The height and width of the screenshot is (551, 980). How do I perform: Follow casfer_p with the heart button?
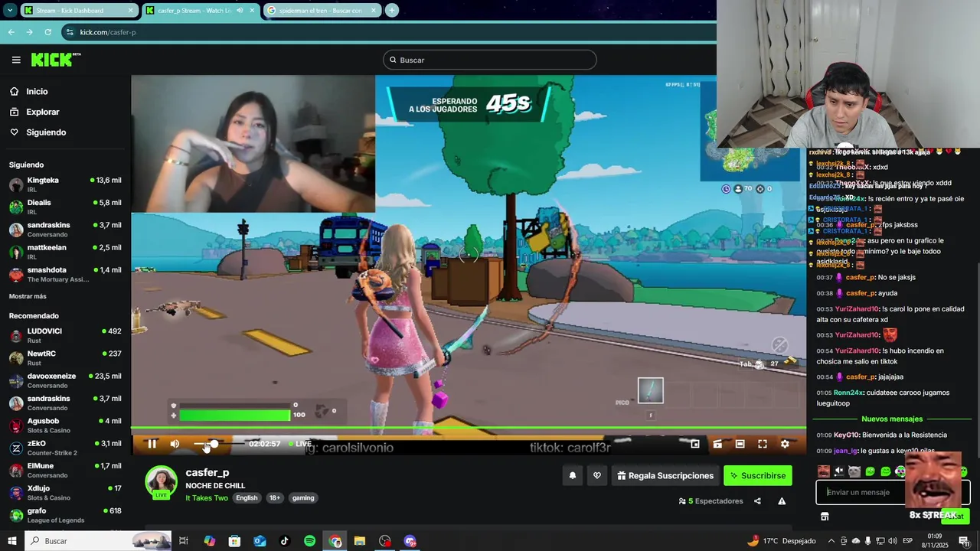click(x=597, y=475)
